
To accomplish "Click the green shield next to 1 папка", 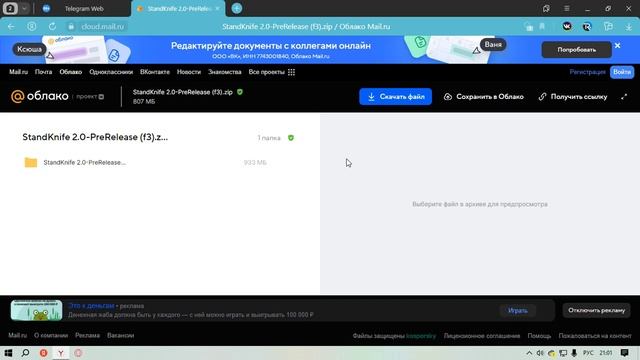I will pos(291,138).
